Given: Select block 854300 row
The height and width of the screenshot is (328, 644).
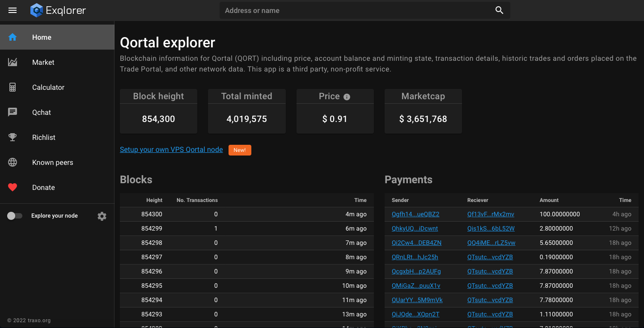Looking at the screenshot, I should (x=247, y=214).
